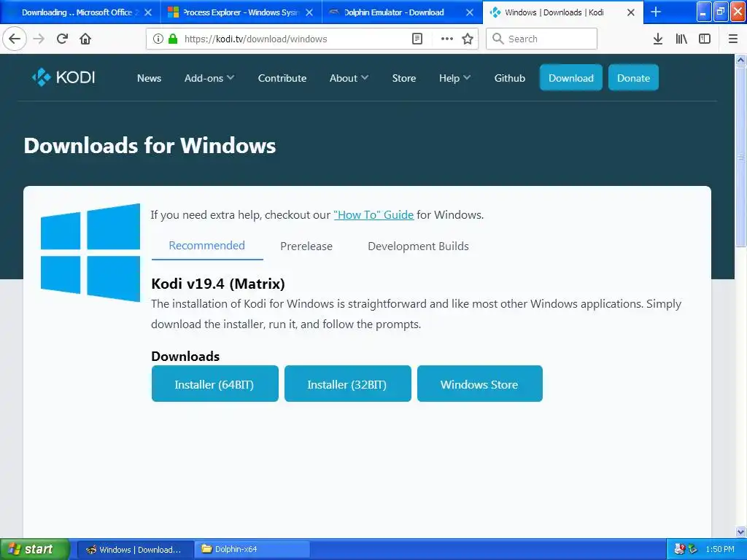Click the red shield system tray icon
This screenshot has height=560, width=747.
point(679,549)
